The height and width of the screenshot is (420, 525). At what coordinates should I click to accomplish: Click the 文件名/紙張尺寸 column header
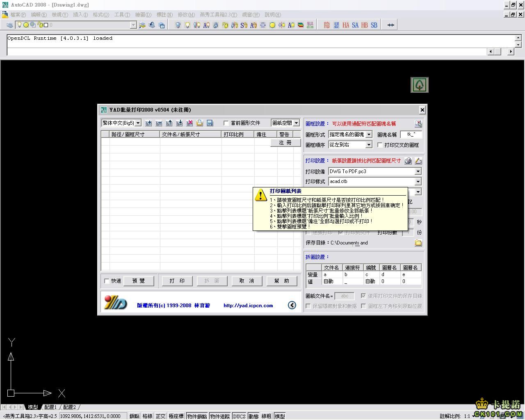coord(191,134)
